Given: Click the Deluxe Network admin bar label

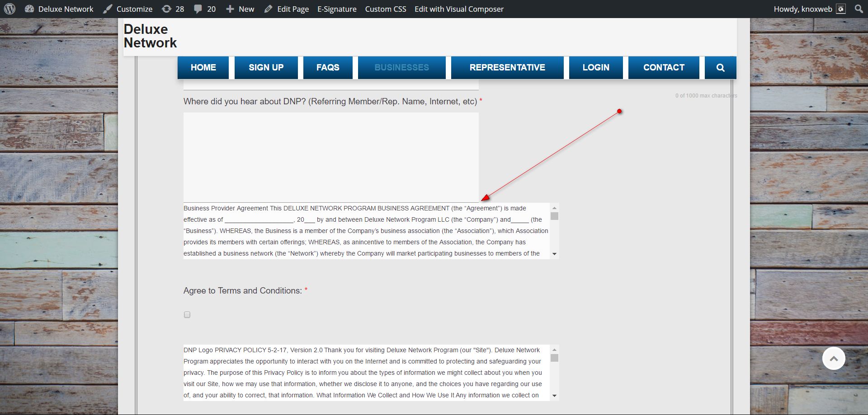Looking at the screenshot, I should [x=66, y=9].
